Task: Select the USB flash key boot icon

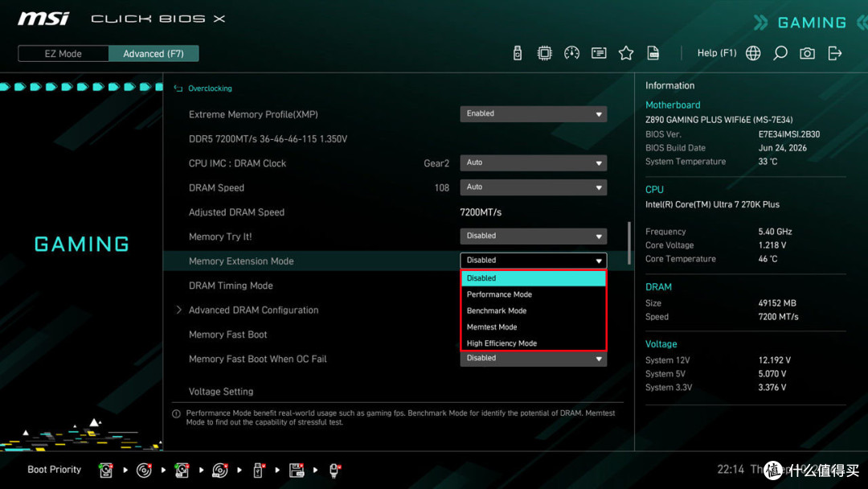Action: click(x=258, y=471)
